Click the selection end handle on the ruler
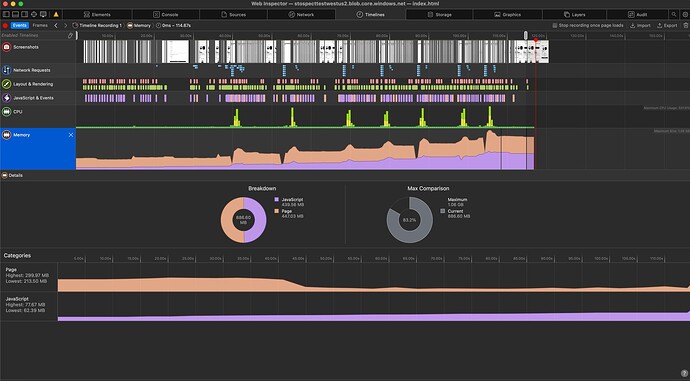This screenshot has height=381, width=690. coord(525,36)
